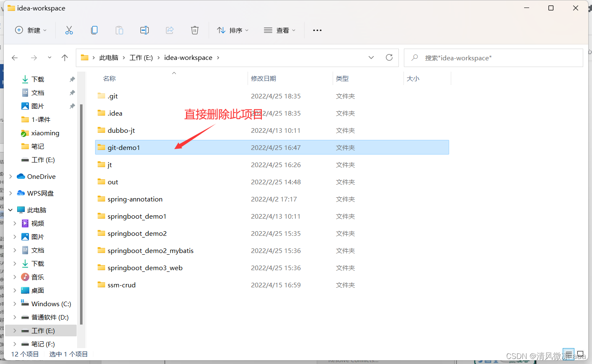Click the Share icon in the toolbar

point(169,30)
